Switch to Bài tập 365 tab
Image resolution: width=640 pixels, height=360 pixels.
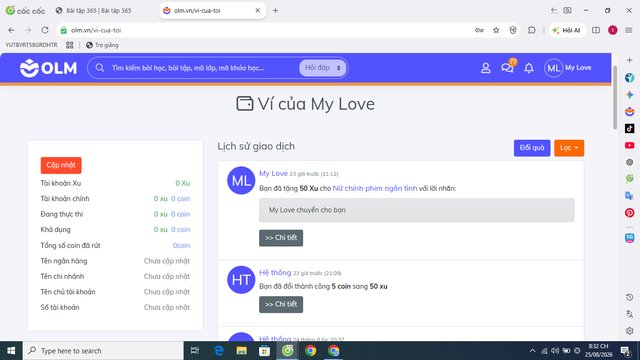coord(98,11)
